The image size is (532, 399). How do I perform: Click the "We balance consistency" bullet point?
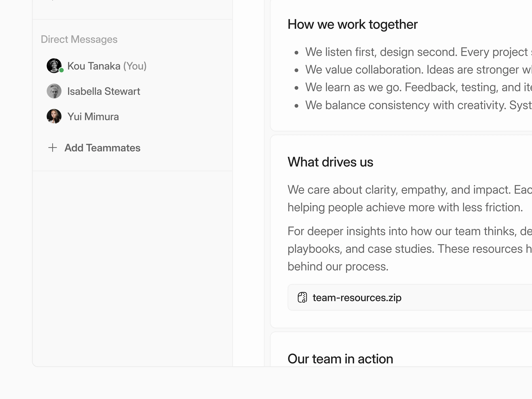point(416,105)
